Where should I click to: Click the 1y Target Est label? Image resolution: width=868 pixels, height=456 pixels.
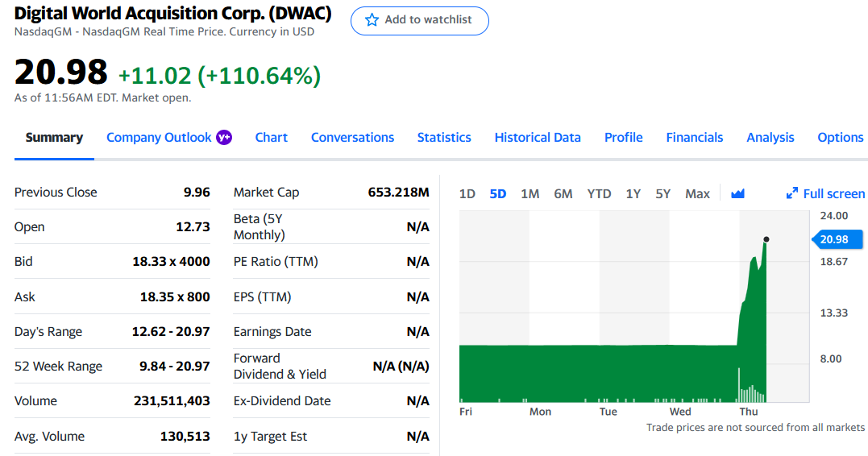pyautogui.click(x=270, y=436)
